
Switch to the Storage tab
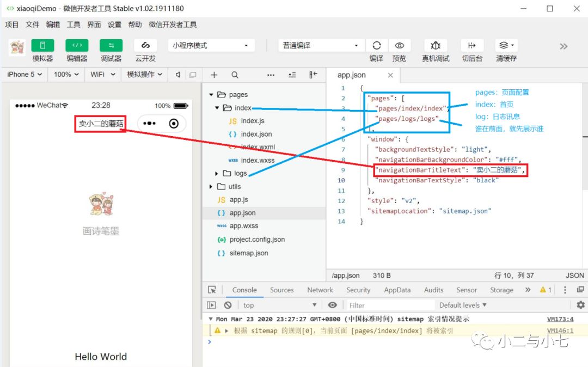pyautogui.click(x=501, y=290)
